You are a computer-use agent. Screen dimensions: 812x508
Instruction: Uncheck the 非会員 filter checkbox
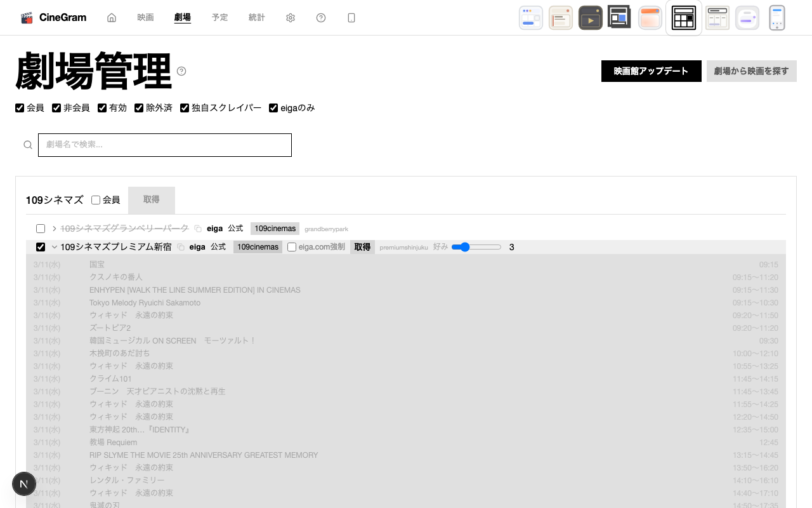56,108
